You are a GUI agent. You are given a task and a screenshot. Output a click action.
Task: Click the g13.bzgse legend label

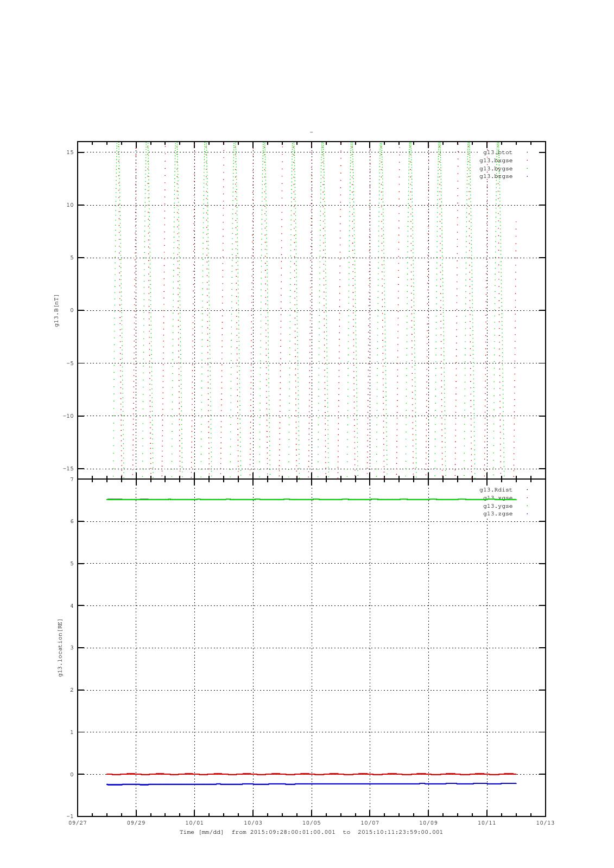496,176
